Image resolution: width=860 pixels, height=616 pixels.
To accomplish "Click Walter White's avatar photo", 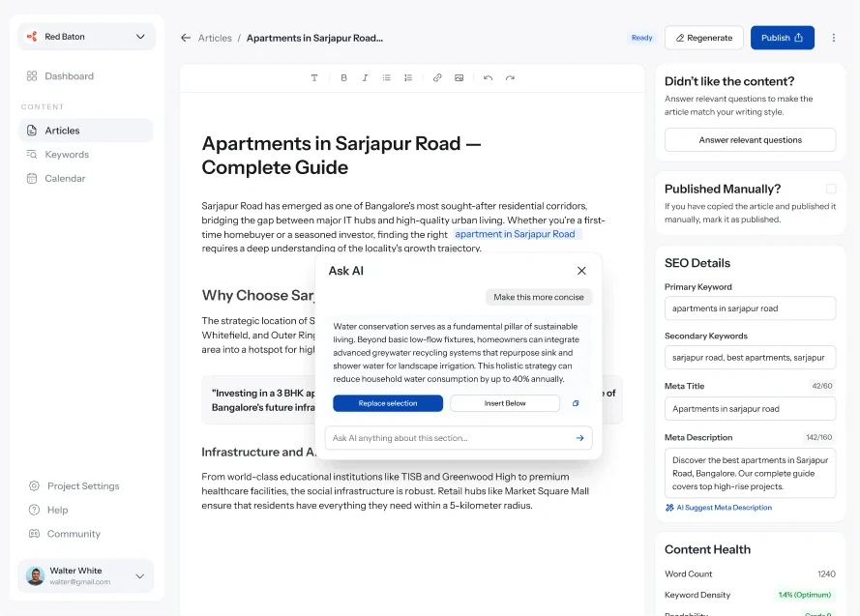I will [35, 576].
